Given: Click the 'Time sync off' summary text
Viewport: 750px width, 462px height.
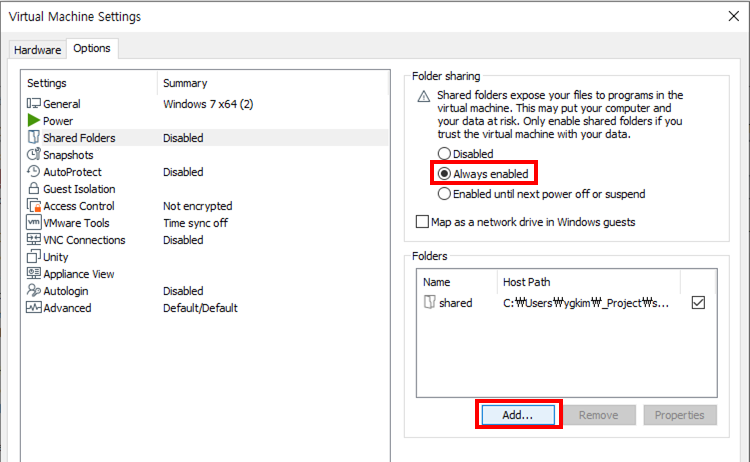Looking at the screenshot, I should pos(195,223).
